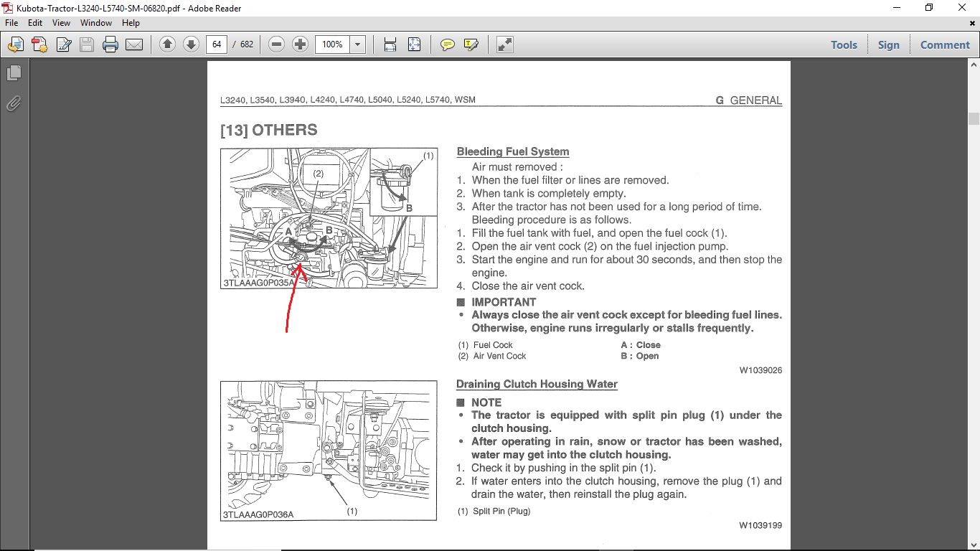The width and height of the screenshot is (980, 551).
Task: Select the fit one full page icon
Action: coord(414,44)
